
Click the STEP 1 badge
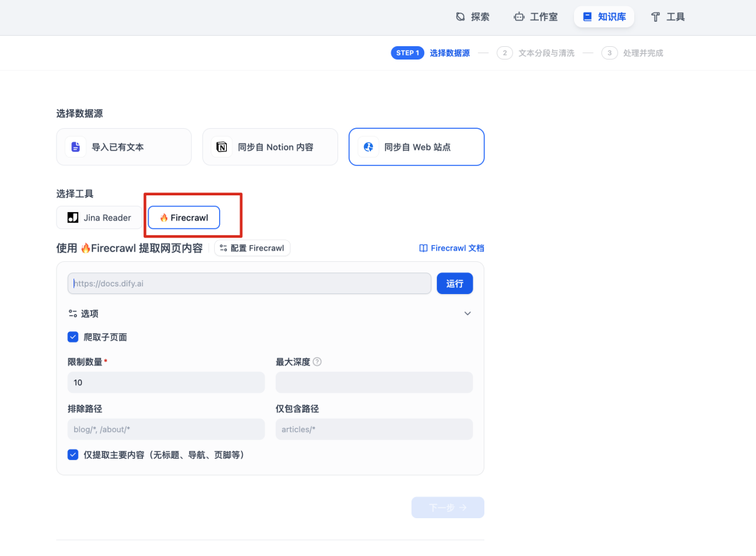pos(407,53)
